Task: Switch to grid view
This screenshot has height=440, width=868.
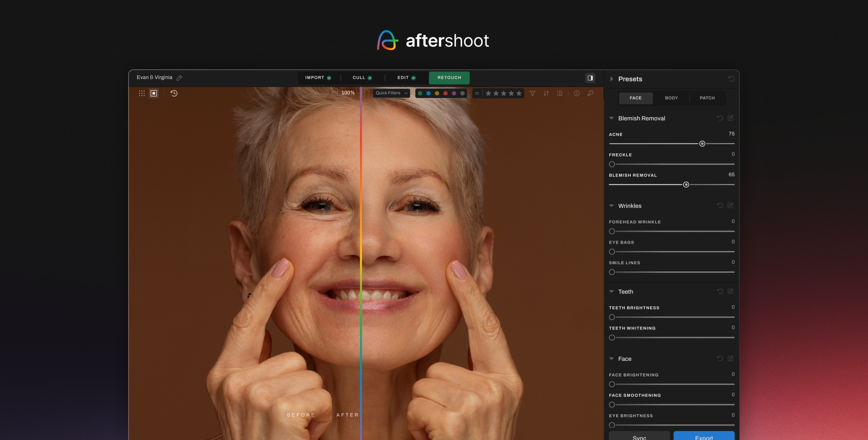Action: [x=142, y=93]
